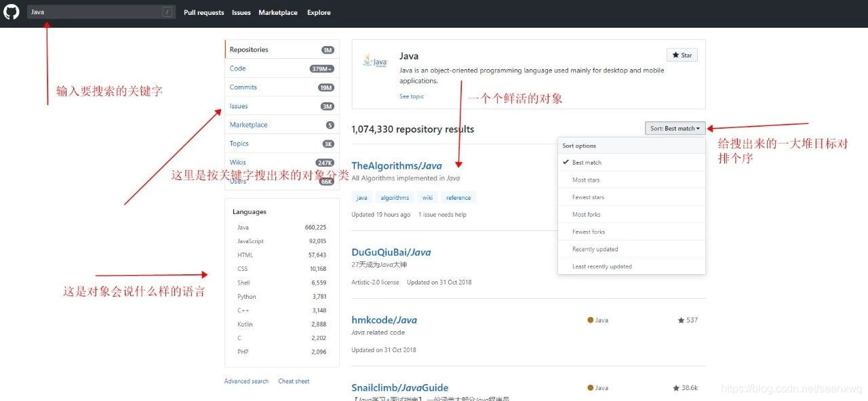Screen dimensions: 868x401
Task: Sort results by Recently updated
Action: (x=631, y=249)
